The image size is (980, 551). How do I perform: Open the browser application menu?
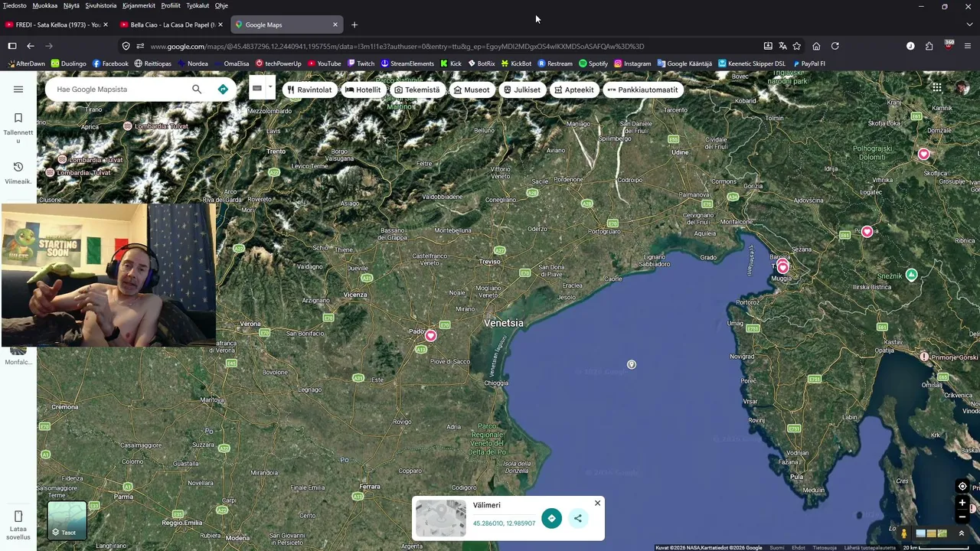968,46
